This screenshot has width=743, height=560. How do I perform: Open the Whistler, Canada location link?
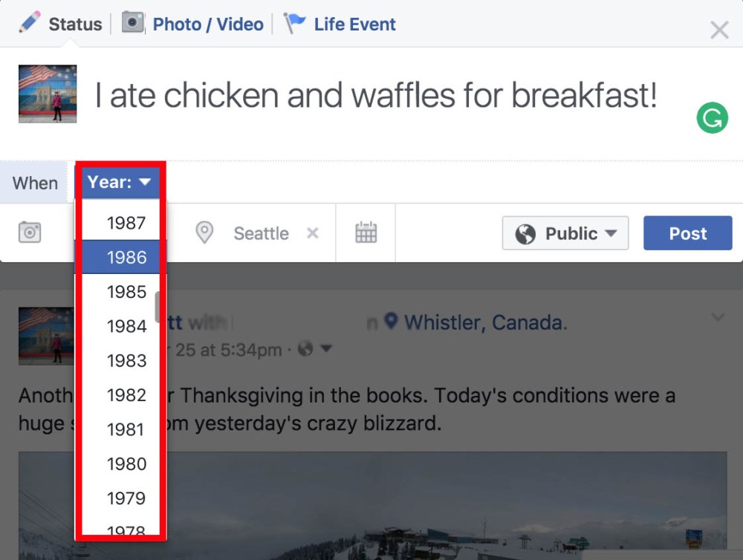click(x=484, y=322)
